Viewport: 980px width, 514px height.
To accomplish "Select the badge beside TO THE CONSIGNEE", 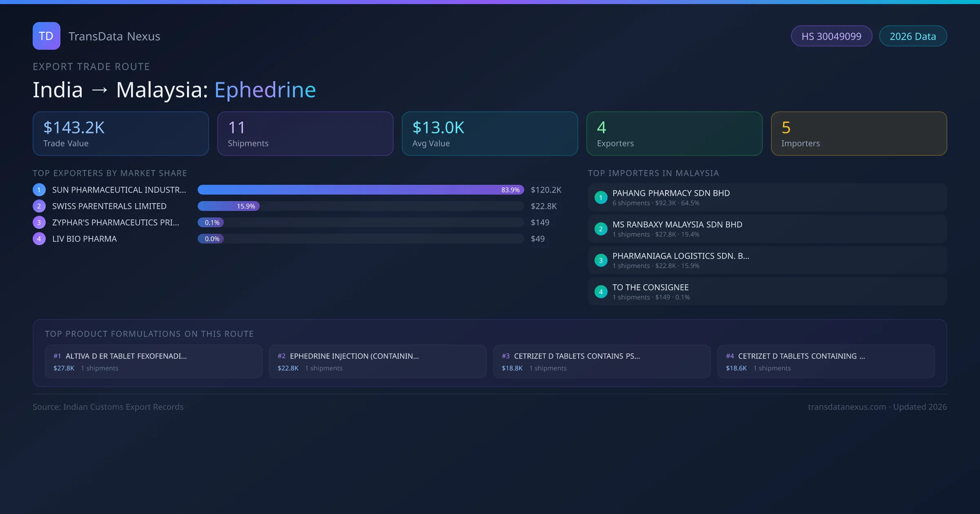I will coord(601,291).
